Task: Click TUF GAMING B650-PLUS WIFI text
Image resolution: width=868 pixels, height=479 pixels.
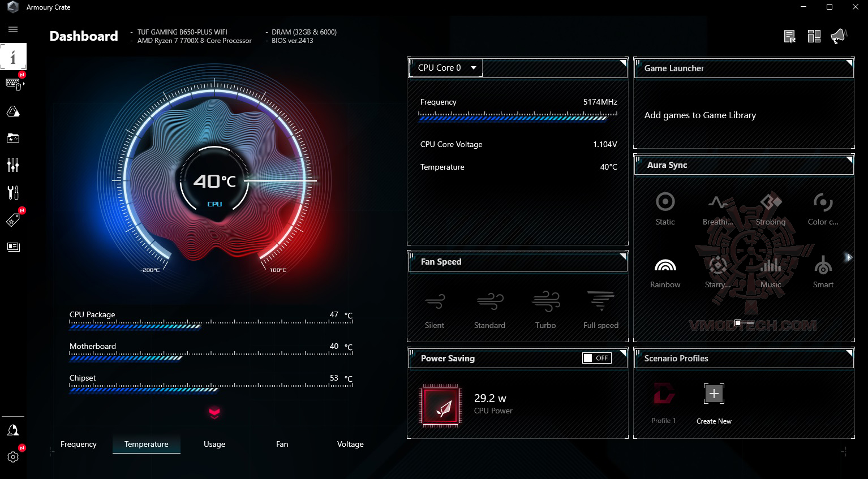Action: point(182,32)
